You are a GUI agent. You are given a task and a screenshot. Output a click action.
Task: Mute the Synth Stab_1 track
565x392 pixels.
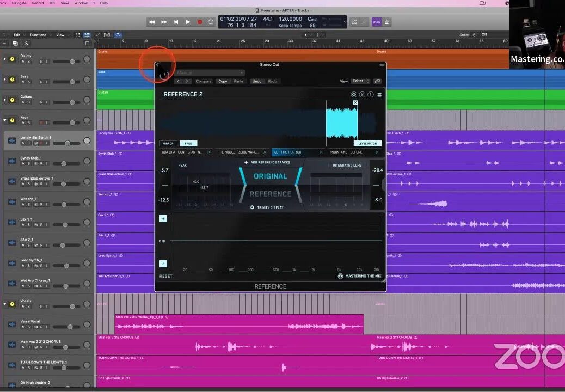coord(23,163)
